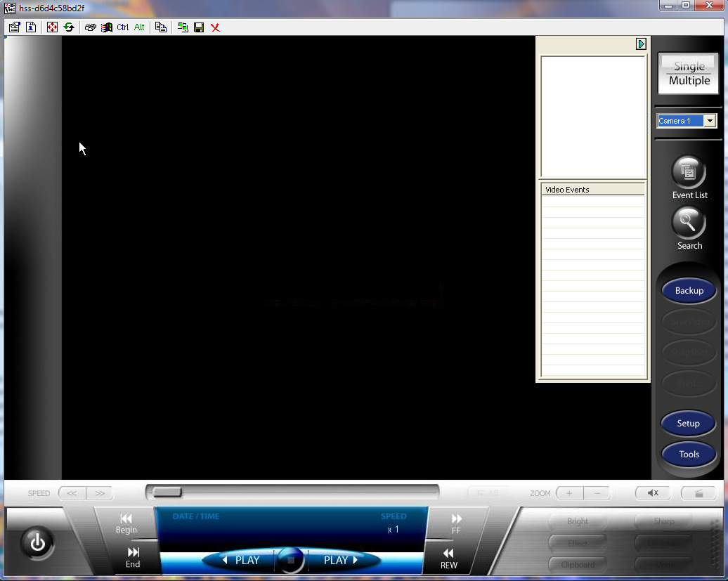
Task: Open the Event List
Action: click(689, 172)
